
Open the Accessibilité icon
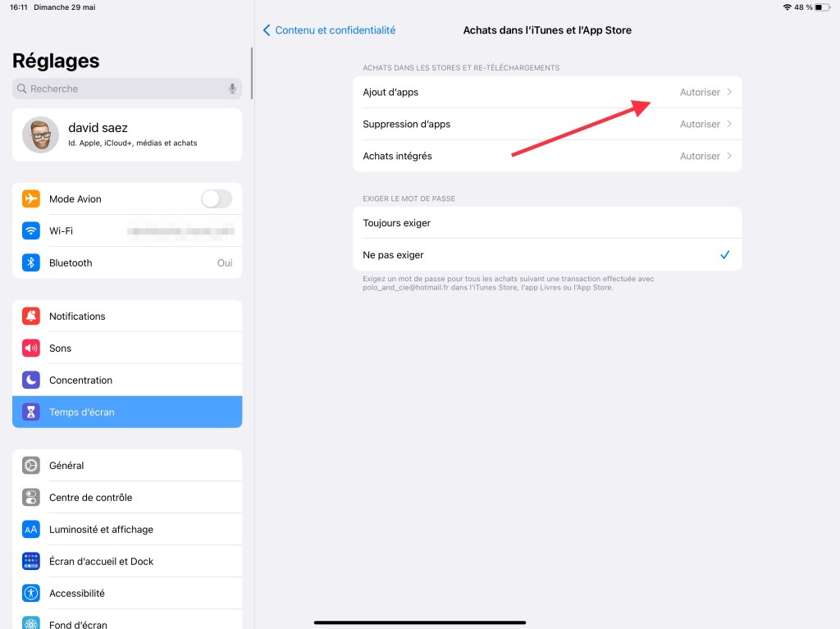[x=31, y=594]
